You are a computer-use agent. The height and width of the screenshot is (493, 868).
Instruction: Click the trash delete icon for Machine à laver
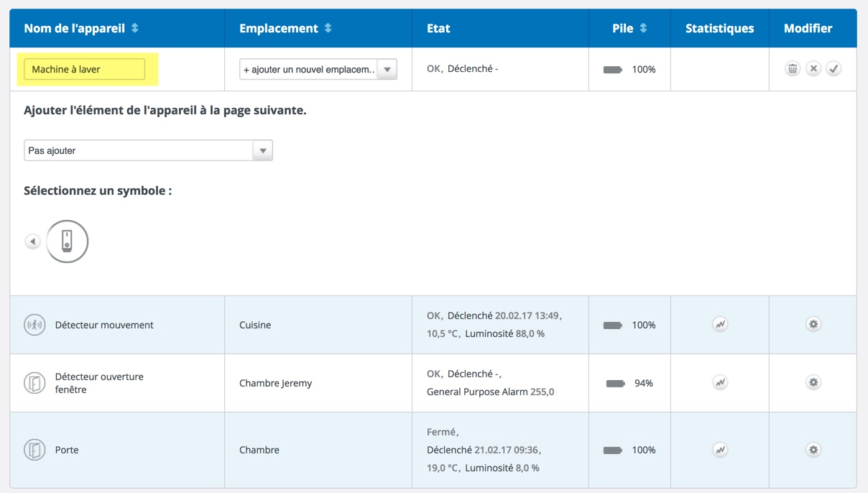[x=792, y=69]
